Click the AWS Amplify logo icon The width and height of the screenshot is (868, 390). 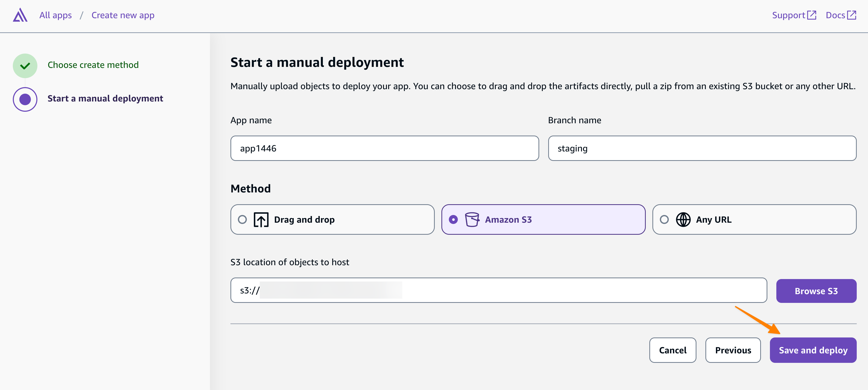pos(20,15)
